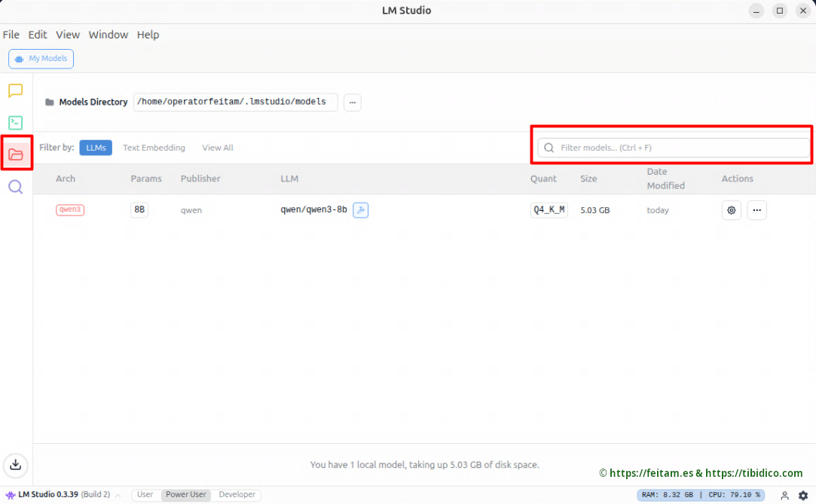Click the tool-use icon beside qwen/qwen3-8b
Viewport: 816px width, 504px height.
pos(361,210)
